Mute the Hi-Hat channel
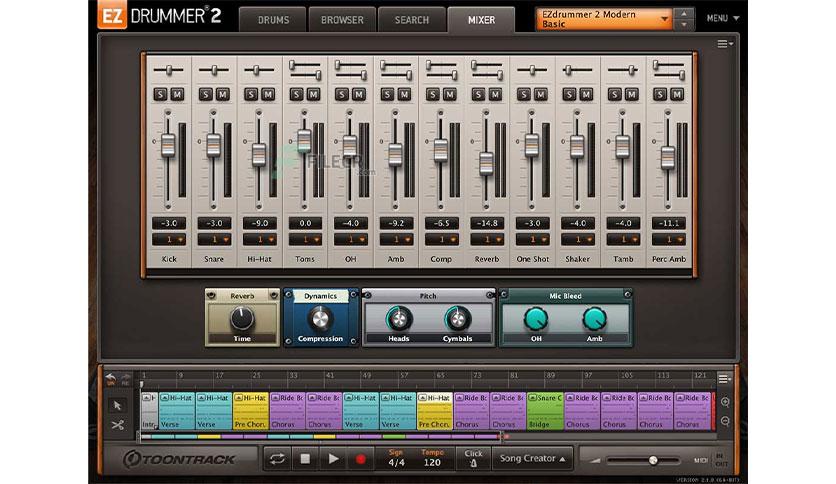The image size is (836, 484). 268,94
